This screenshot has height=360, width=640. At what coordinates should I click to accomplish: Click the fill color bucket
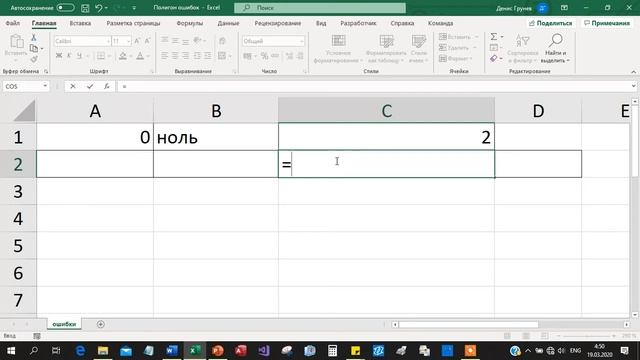tap(122, 56)
